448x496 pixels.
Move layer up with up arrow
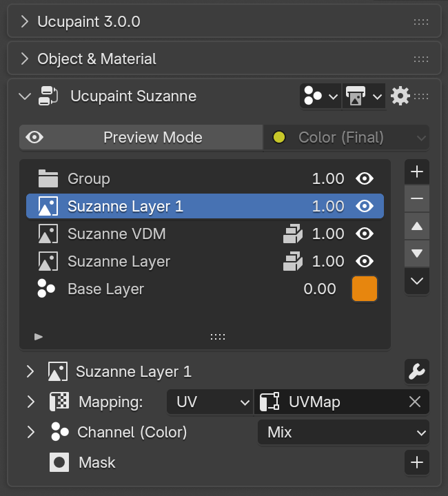[417, 226]
